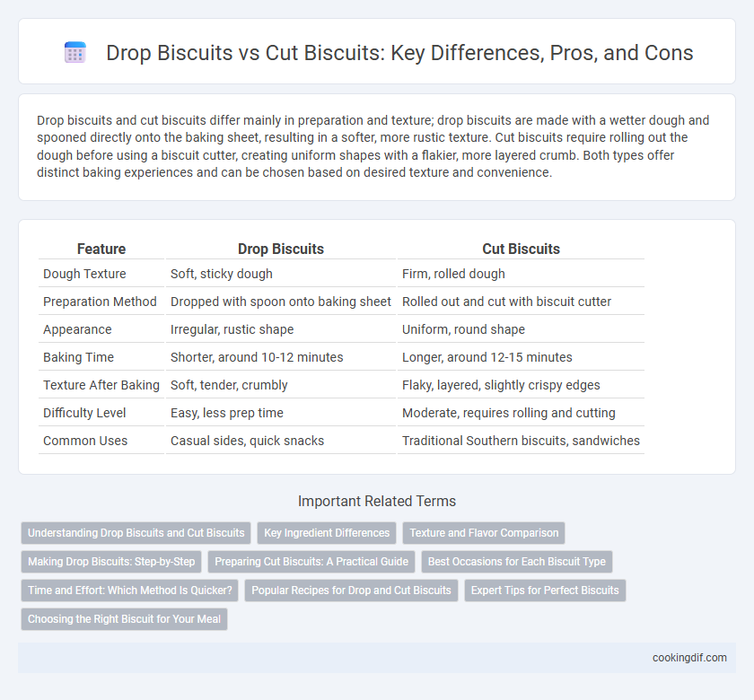Open Preparing Cut Biscuits: A Practical Guide
Viewport: 754px width, 700px height.
coord(311,562)
